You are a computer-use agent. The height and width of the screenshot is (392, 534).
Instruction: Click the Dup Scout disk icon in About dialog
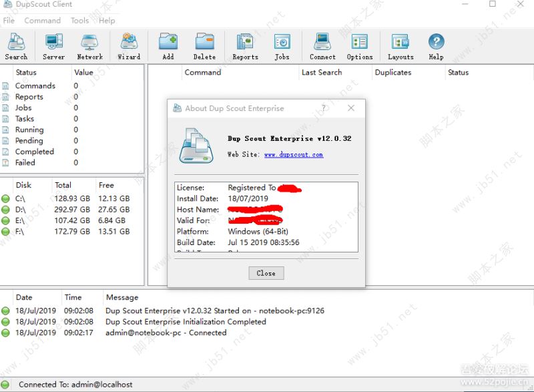pyautogui.click(x=196, y=146)
